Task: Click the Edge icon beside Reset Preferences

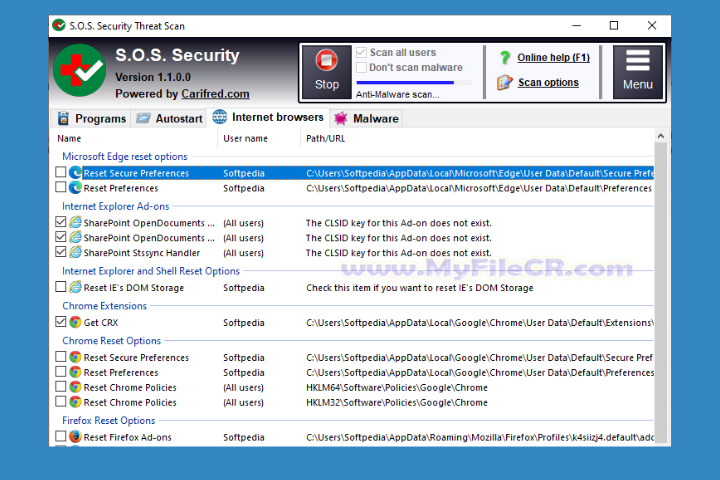Action: pyautogui.click(x=75, y=187)
